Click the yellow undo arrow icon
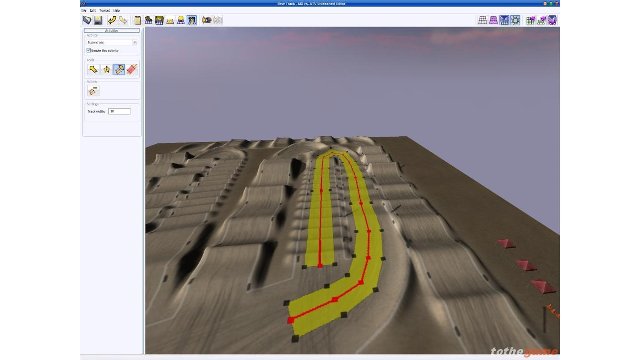Screen dimensions: 640x360 coord(112,20)
